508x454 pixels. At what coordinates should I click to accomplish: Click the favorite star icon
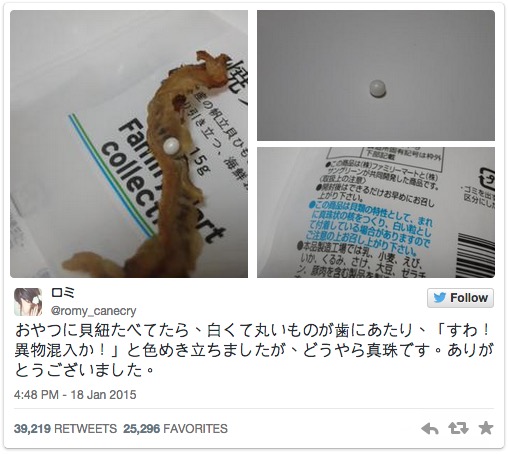(486, 428)
